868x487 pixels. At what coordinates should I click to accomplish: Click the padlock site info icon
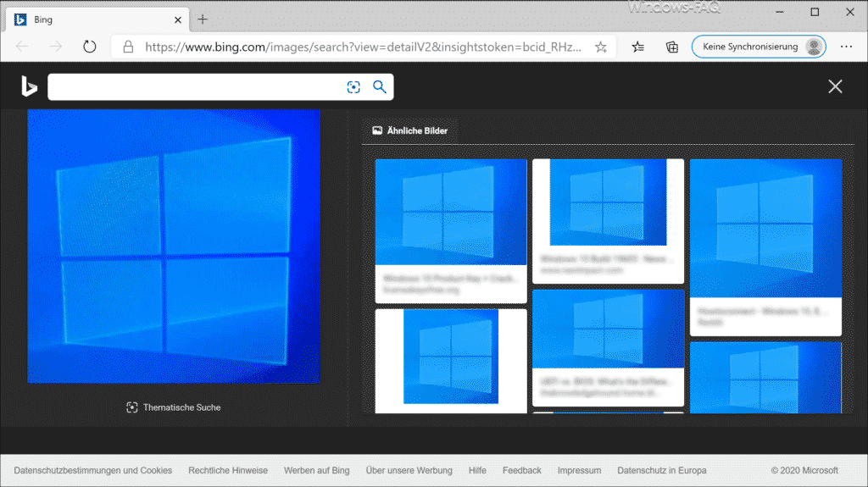[128, 47]
